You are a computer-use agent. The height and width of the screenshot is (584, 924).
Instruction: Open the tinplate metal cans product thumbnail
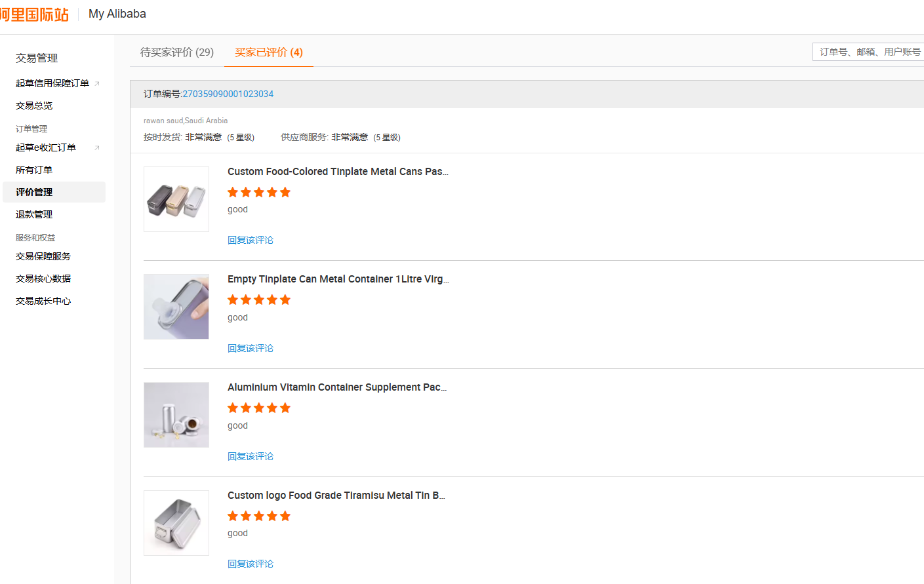coord(176,199)
